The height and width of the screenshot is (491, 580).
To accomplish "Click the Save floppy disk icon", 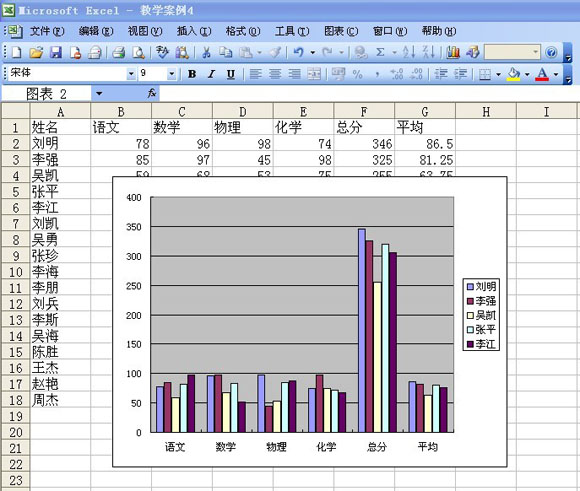I will point(56,53).
